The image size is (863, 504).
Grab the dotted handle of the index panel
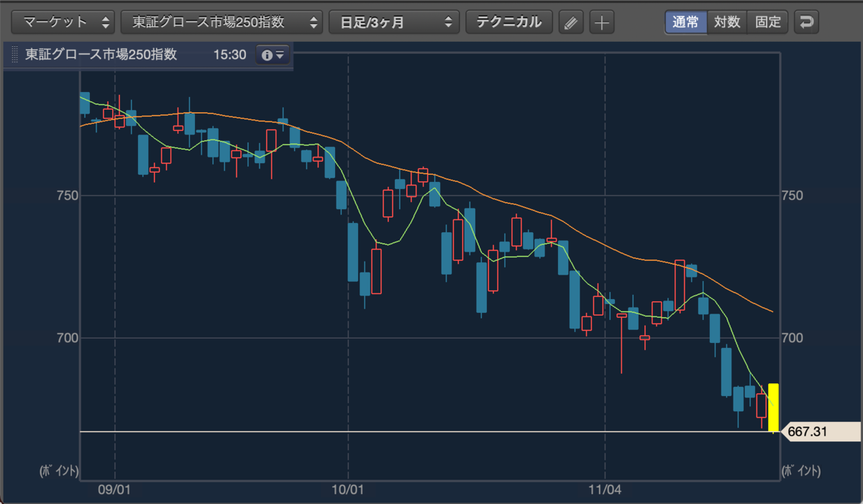click(13, 55)
